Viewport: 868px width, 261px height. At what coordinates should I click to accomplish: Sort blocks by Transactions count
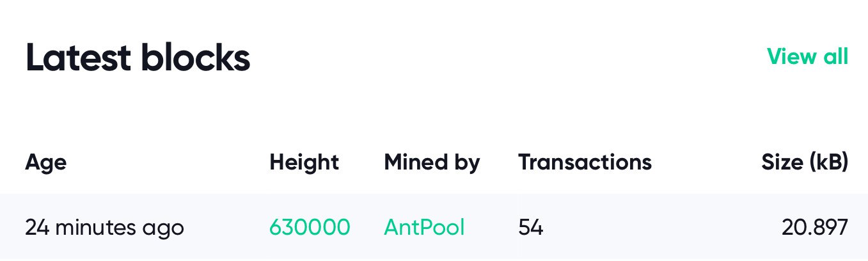585,162
